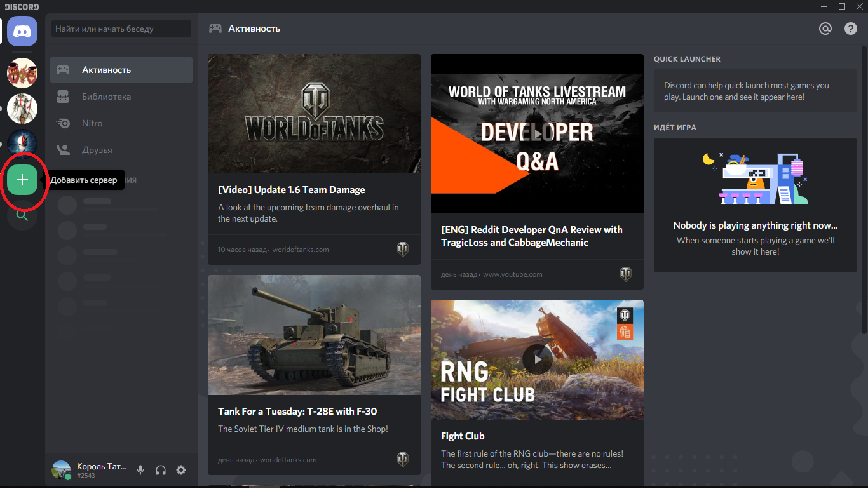Click the Друзья sidebar icon

click(x=63, y=150)
